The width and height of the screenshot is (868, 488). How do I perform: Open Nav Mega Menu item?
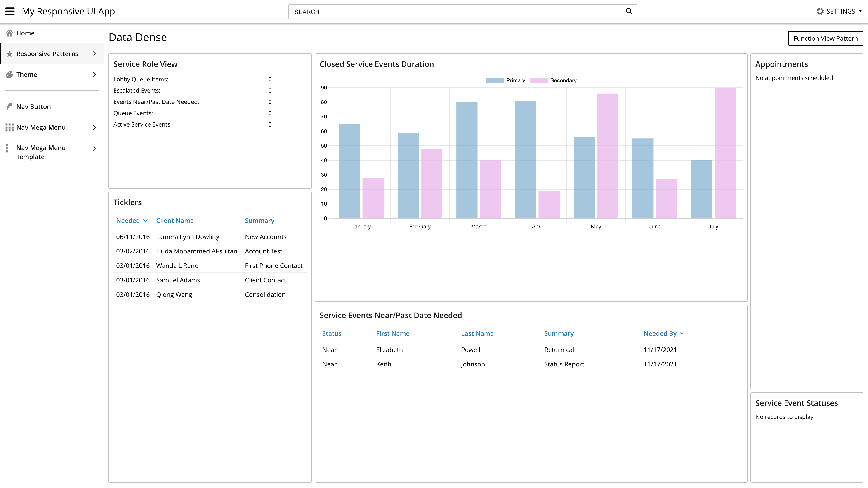pyautogui.click(x=41, y=127)
